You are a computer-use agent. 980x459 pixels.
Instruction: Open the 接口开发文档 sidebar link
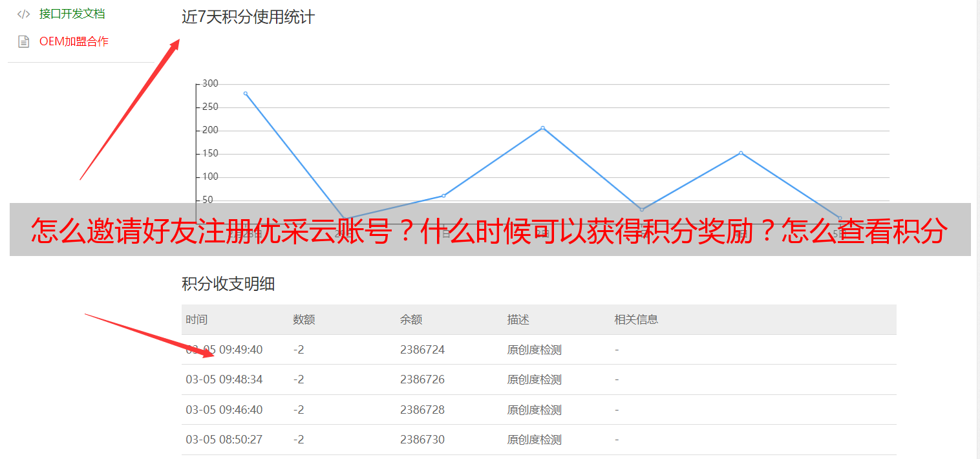pyautogui.click(x=72, y=14)
